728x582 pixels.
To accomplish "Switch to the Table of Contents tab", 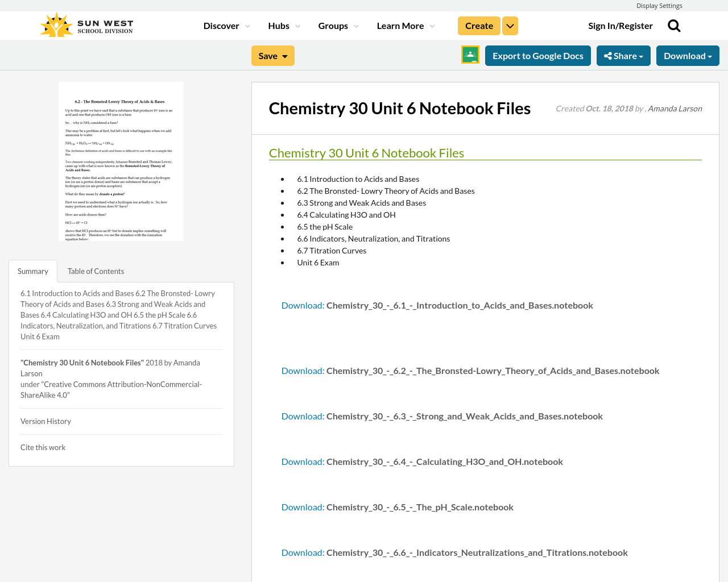I will [x=96, y=271].
